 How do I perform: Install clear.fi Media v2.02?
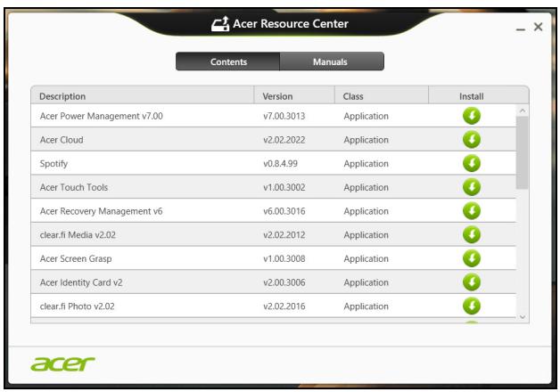pyautogui.click(x=472, y=234)
